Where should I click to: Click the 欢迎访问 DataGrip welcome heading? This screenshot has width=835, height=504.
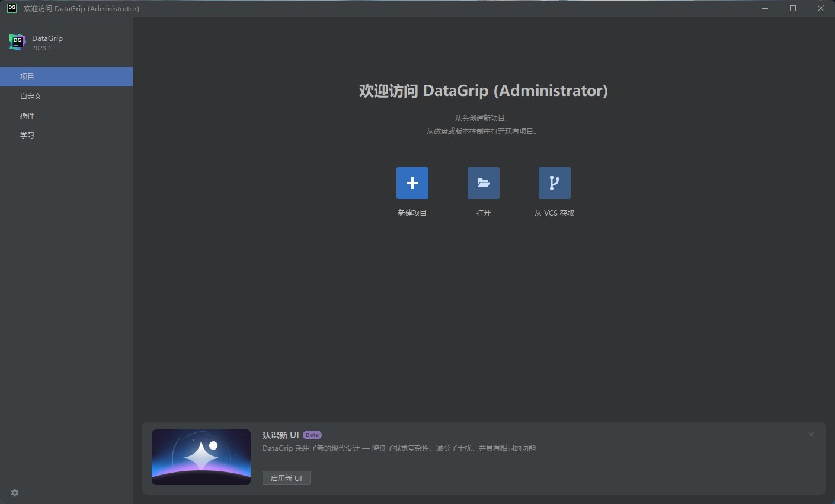click(x=484, y=91)
